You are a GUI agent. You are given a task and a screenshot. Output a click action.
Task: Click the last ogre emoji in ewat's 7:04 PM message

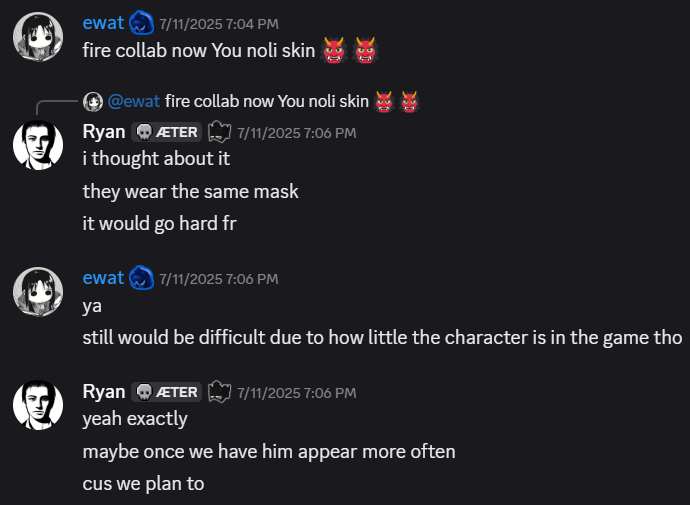point(367,49)
